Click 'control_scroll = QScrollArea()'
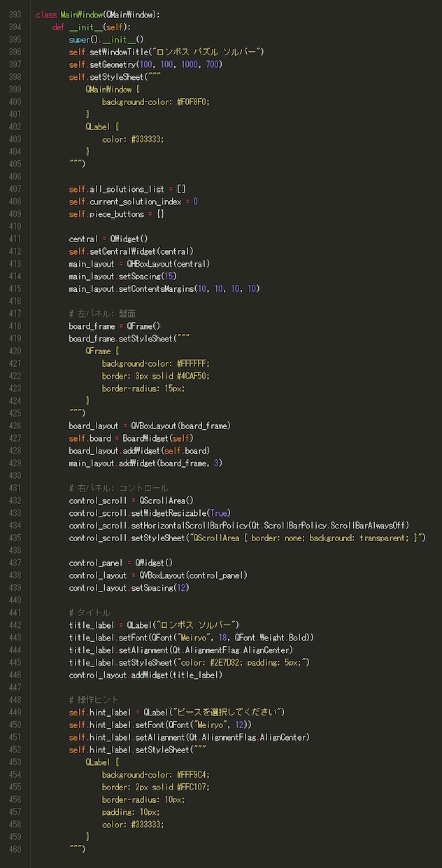 click(x=131, y=500)
